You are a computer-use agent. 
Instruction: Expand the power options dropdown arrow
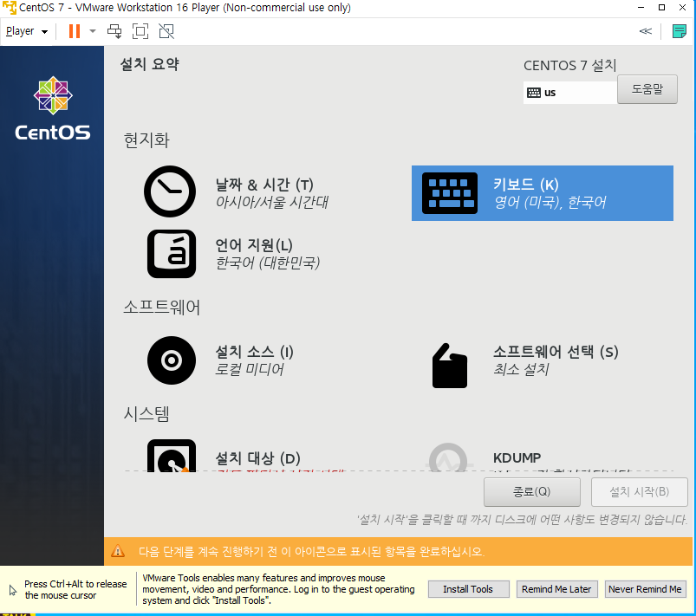(93, 31)
